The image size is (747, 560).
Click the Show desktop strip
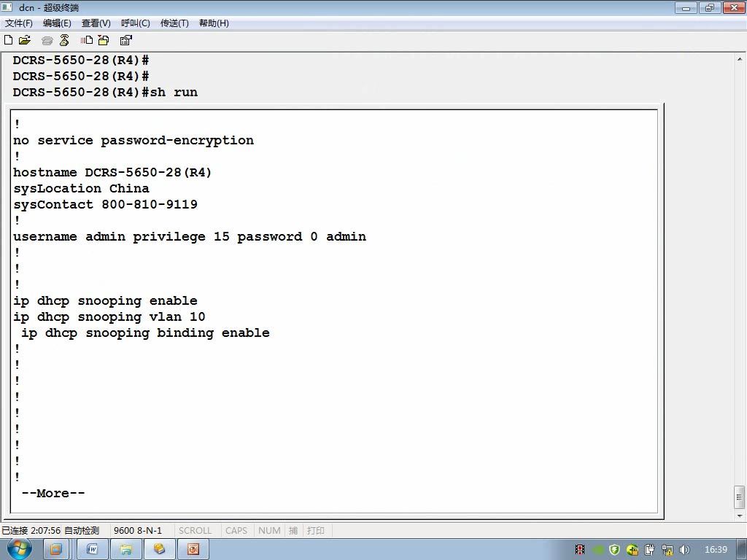(743, 550)
